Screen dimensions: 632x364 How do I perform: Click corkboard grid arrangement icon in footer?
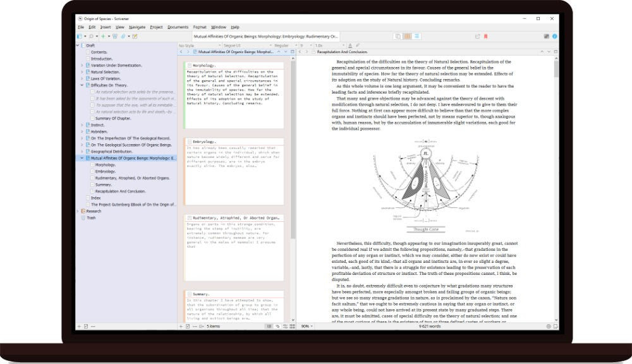coord(269,327)
